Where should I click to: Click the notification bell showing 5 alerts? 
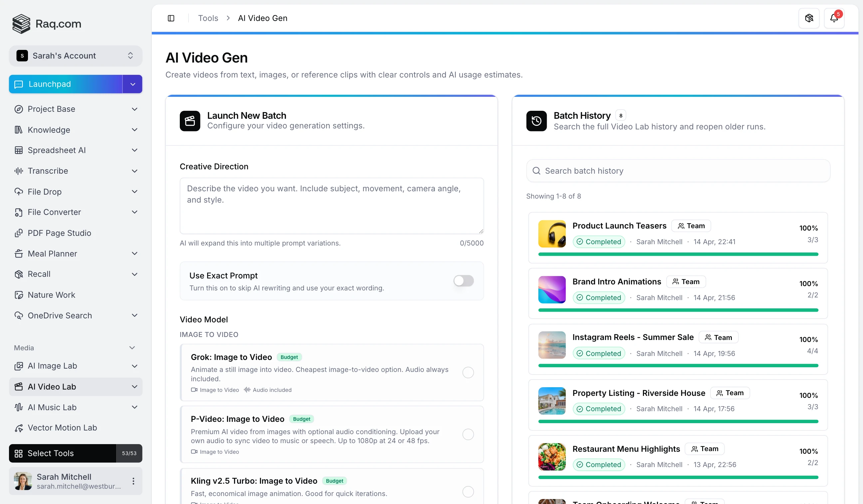pos(834,18)
